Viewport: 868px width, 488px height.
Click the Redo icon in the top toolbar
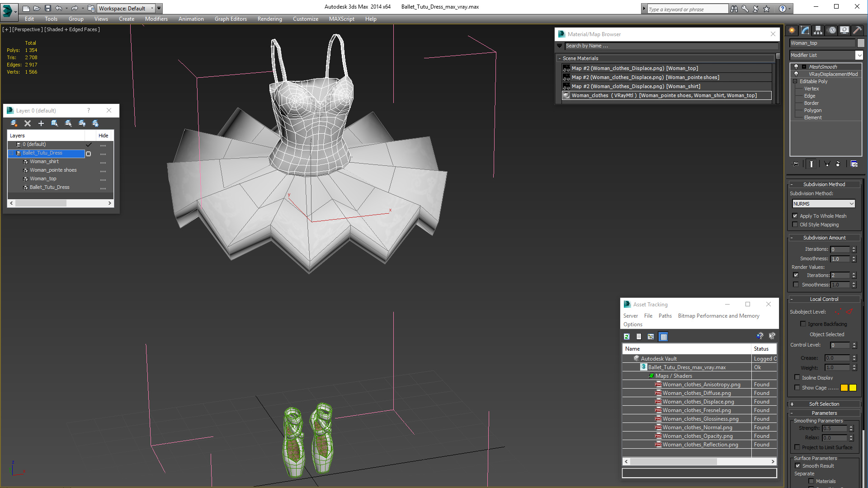point(75,8)
